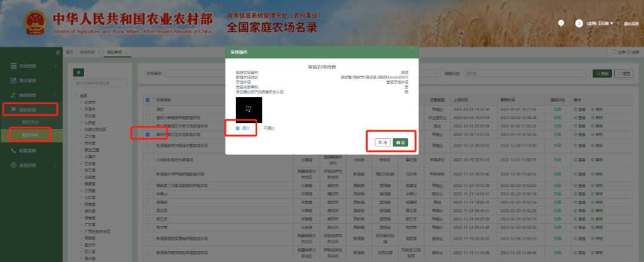Expand the 北京市 tree node
Screen dimensions: 644x262
tap(82, 102)
